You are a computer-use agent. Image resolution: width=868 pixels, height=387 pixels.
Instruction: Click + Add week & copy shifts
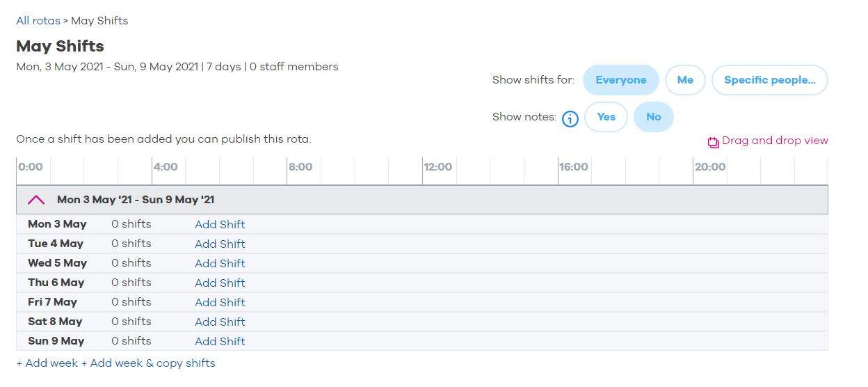[x=148, y=363]
